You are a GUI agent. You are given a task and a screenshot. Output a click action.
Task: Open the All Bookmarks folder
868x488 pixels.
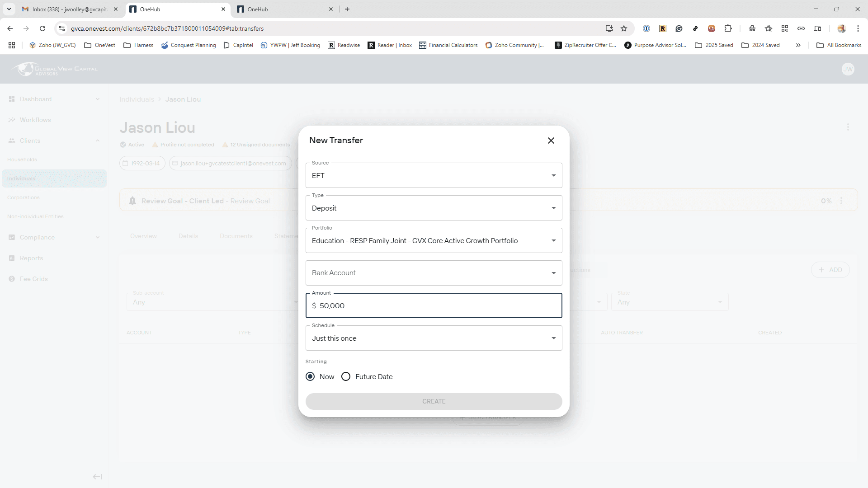(x=839, y=45)
